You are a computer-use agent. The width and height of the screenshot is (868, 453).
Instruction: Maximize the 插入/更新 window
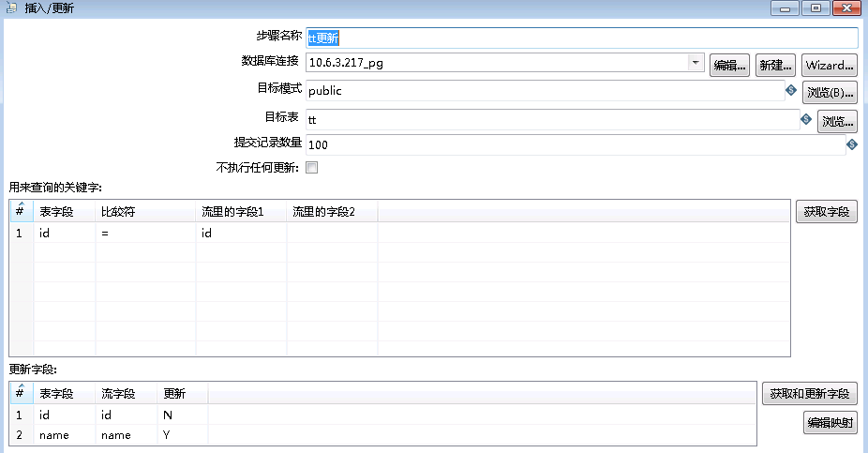click(816, 8)
